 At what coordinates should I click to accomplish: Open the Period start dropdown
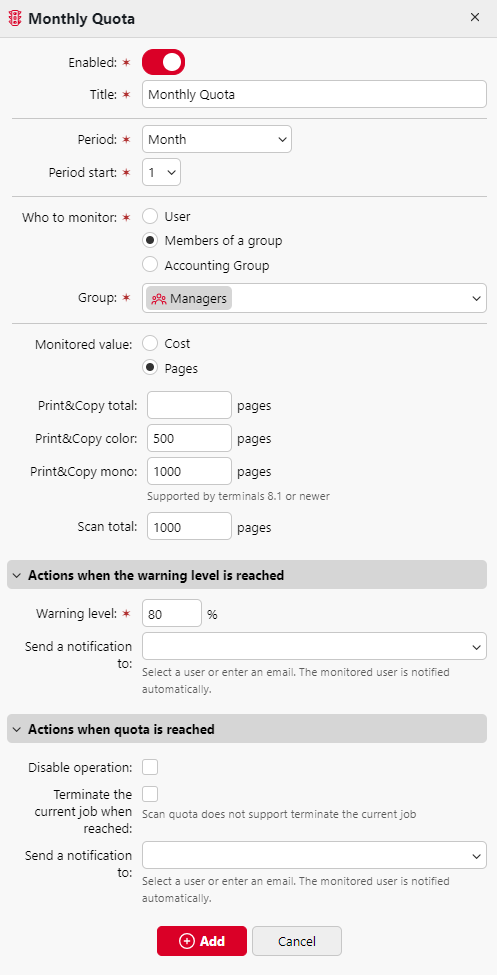pyautogui.click(x=162, y=172)
